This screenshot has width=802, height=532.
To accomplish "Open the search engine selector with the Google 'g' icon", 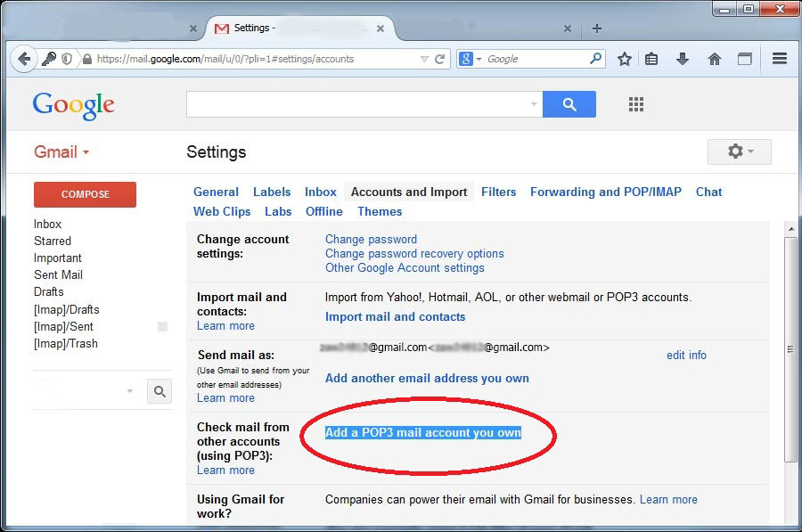I will pos(470,59).
